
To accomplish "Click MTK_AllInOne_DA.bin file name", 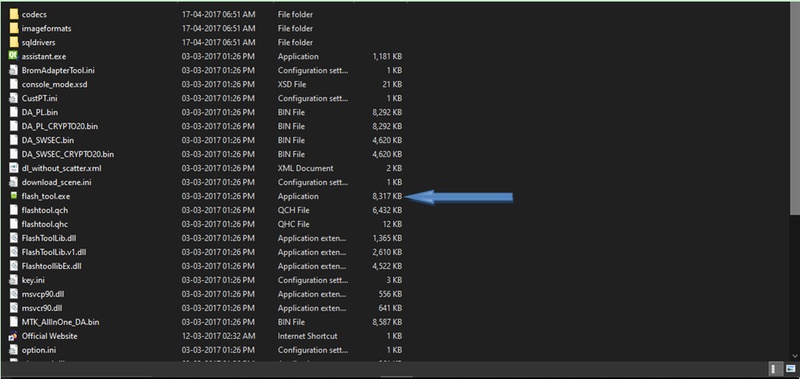I will coord(60,322).
